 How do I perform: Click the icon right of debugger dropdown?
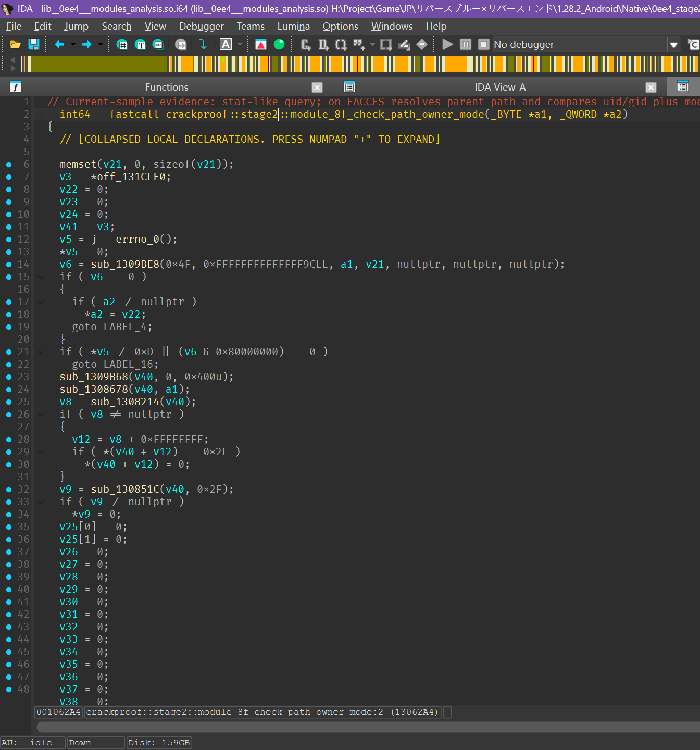[x=693, y=45]
